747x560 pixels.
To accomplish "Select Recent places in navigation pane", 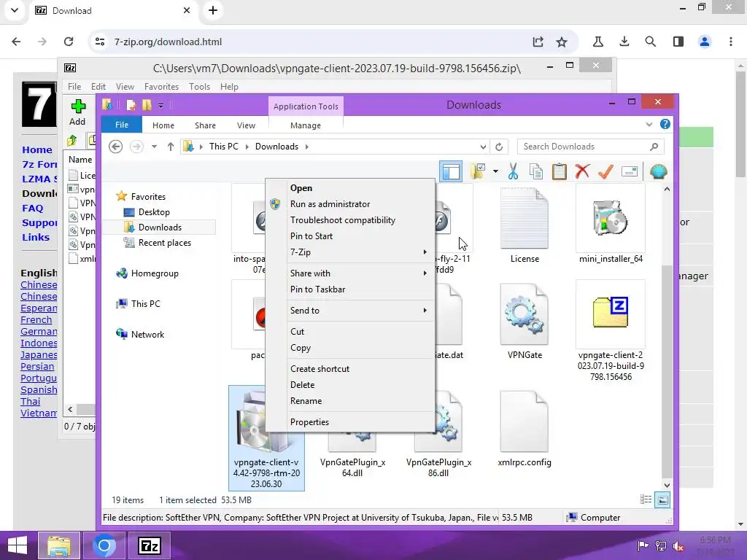I will (164, 242).
